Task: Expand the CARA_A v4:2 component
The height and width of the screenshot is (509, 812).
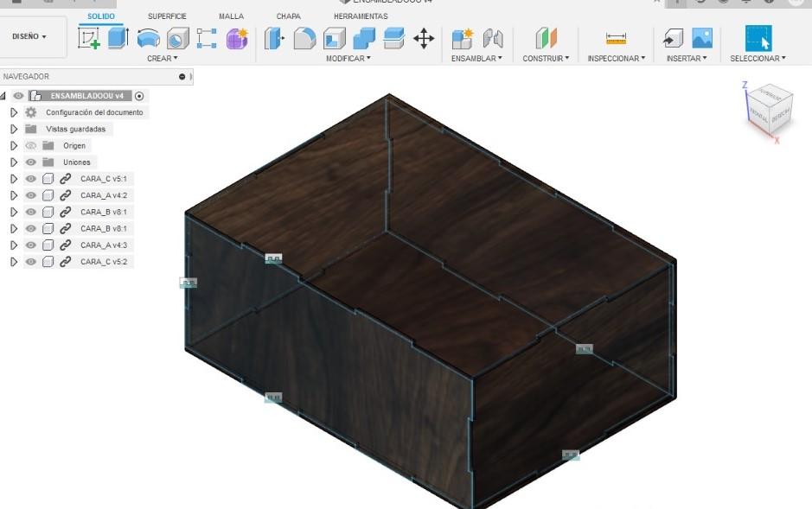Action: click(14, 195)
